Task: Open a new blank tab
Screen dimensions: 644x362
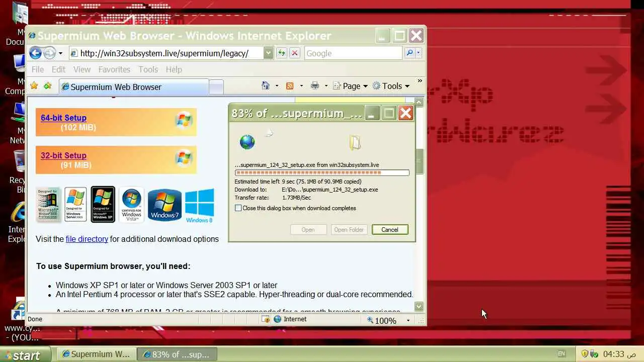Action: click(x=216, y=87)
